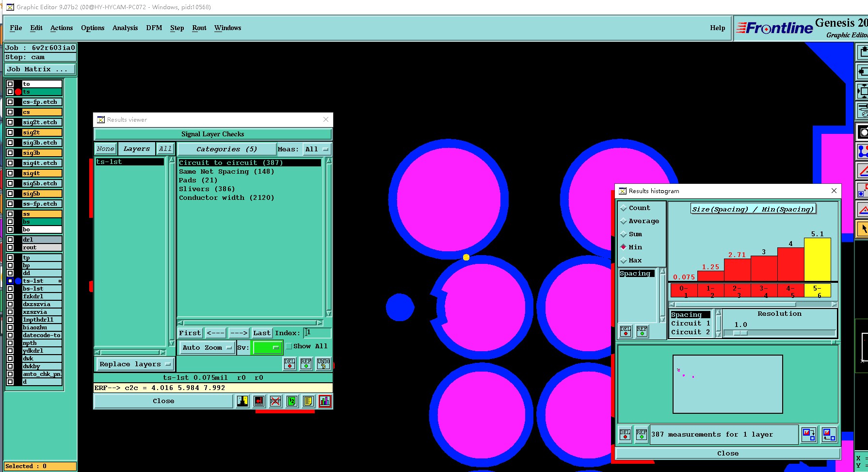The image size is (868, 472).
Task: Click the Resolution slider handle
Action: click(x=740, y=333)
